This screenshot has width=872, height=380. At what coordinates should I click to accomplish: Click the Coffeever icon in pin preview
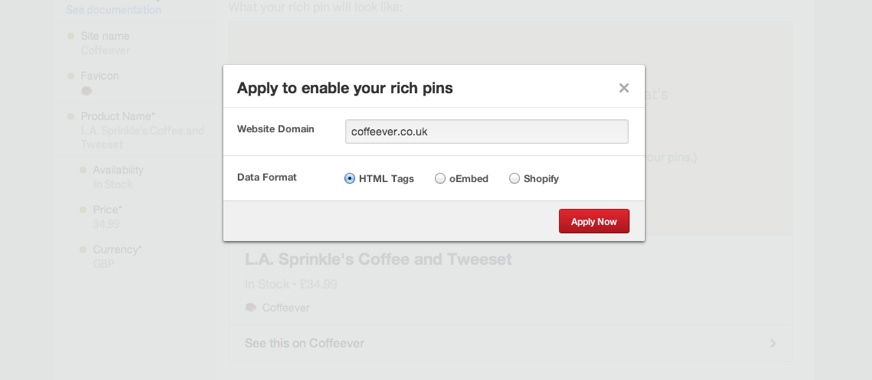251,307
